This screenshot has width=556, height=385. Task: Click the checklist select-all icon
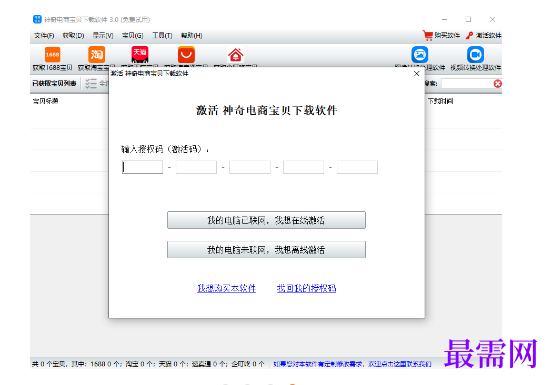[x=91, y=83]
